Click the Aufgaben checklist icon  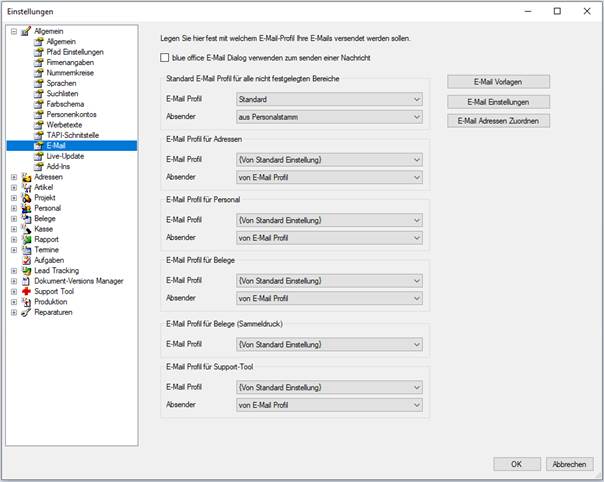(x=26, y=260)
